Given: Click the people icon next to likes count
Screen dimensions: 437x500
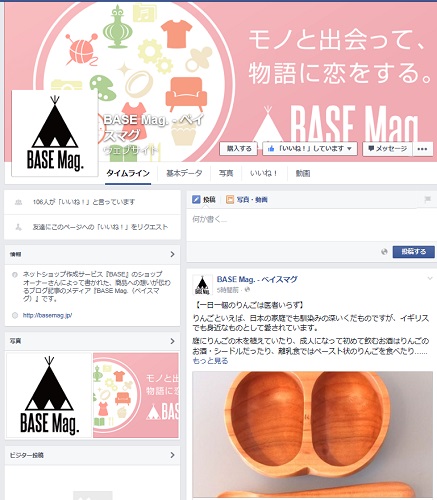Looking at the screenshot, I should 18,202.
